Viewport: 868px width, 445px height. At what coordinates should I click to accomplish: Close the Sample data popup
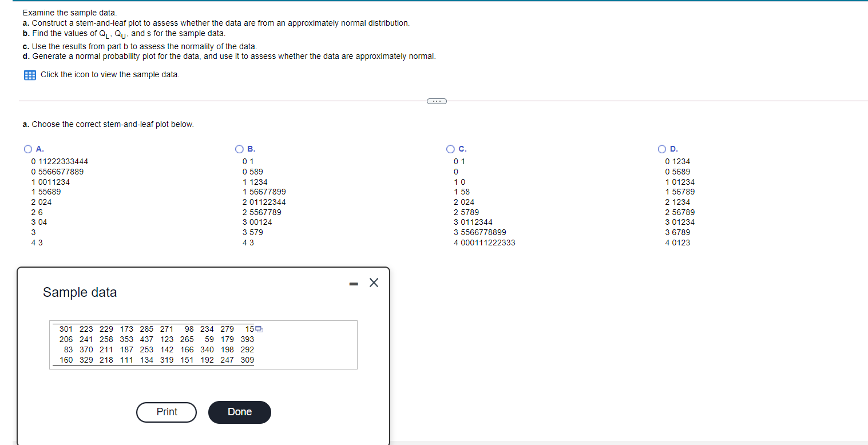[x=374, y=282]
